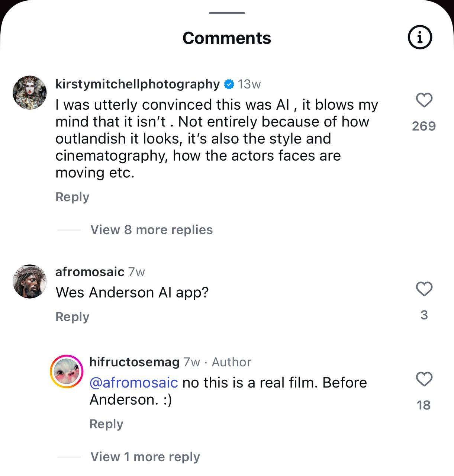View hifructosemag's story ring avatar
The width and height of the screenshot is (454, 476).
point(67,372)
